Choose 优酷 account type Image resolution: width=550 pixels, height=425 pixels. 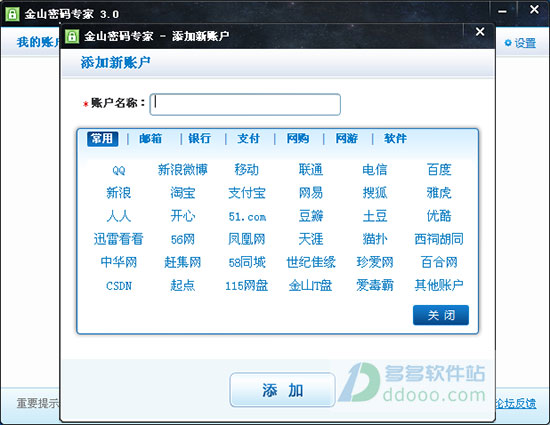(x=439, y=216)
